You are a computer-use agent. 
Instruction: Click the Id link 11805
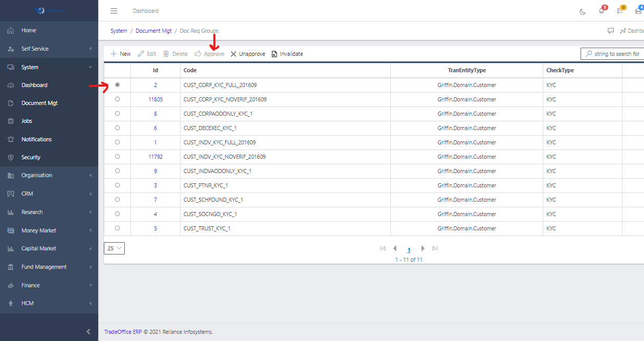[156, 99]
